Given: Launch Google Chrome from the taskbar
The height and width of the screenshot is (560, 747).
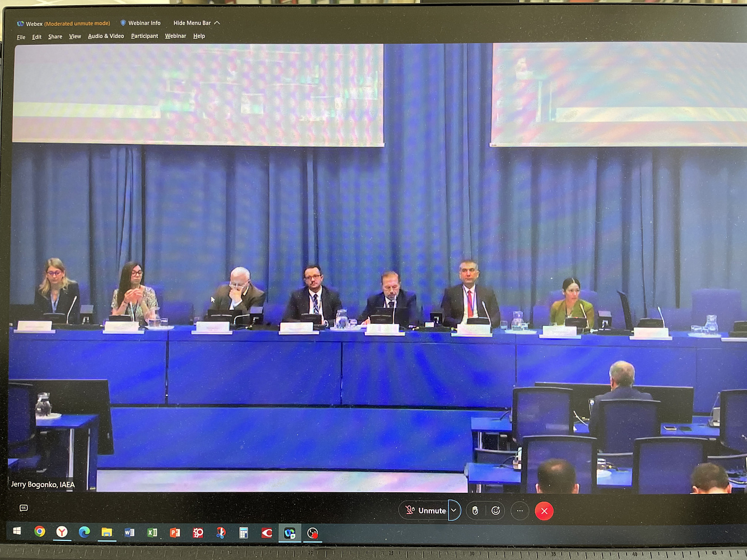Looking at the screenshot, I should [40, 531].
